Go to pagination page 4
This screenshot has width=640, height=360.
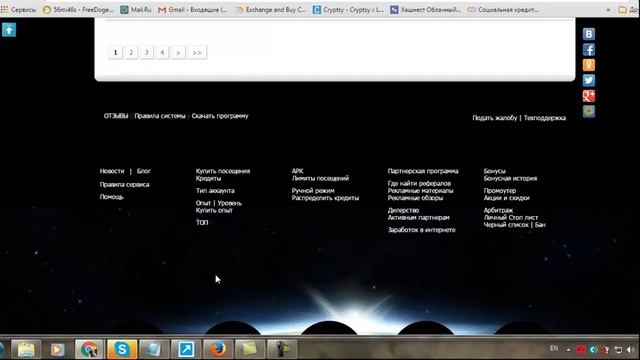[x=162, y=52]
